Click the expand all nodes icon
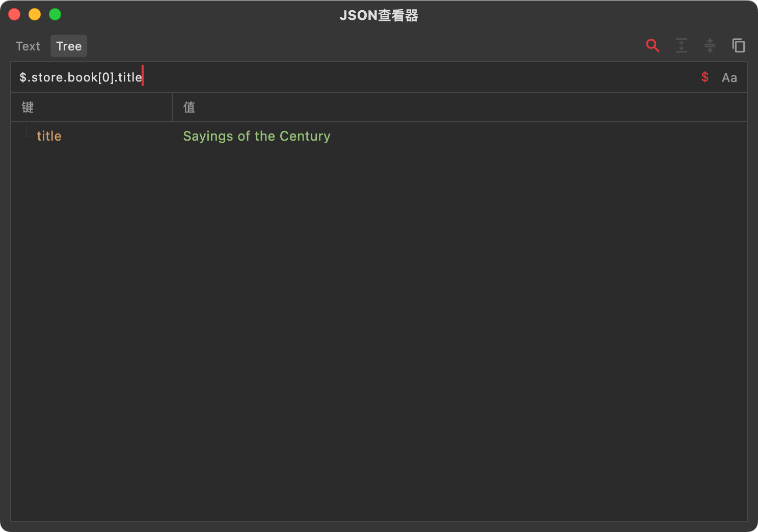The height and width of the screenshot is (532, 758). point(681,46)
